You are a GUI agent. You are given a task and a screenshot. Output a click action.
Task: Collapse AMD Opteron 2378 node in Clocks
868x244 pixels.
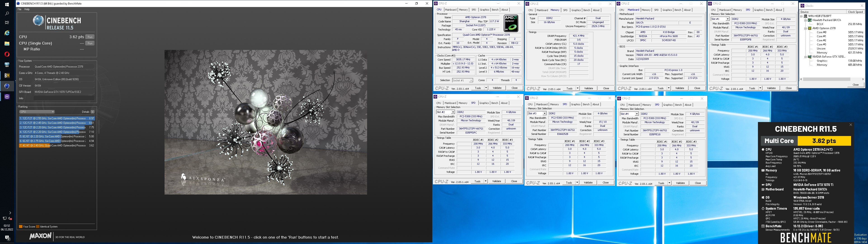(x=806, y=28)
